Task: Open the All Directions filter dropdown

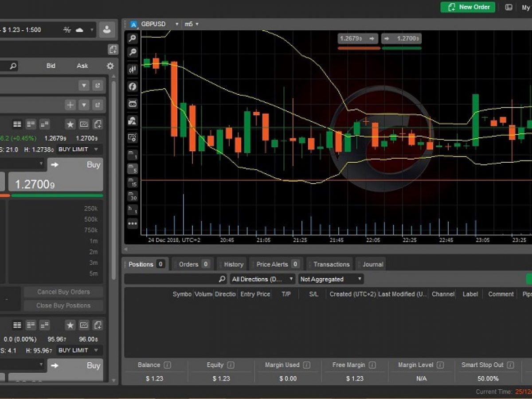Action: pos(263,279)
